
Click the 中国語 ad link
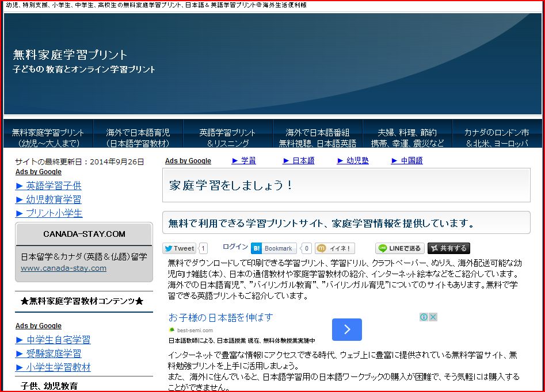click(407, 160)
